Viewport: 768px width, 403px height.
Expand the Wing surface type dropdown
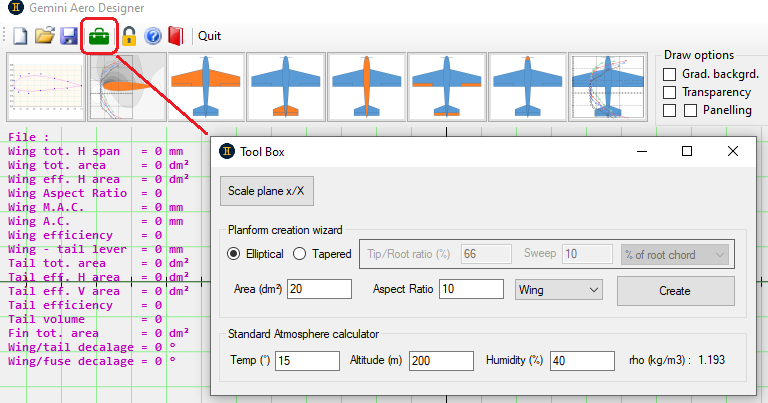click(x=558, y=290)
